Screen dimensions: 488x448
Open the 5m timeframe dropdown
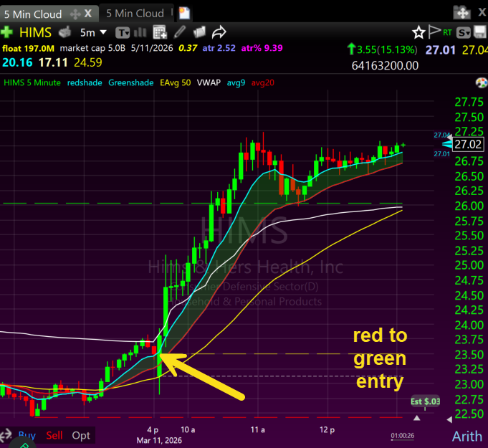[93, 32]
